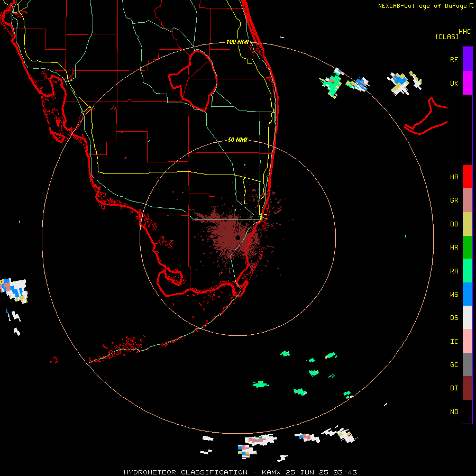Click the 'HR' legend label
476x476 pixels.
click(x=454, y=248)
